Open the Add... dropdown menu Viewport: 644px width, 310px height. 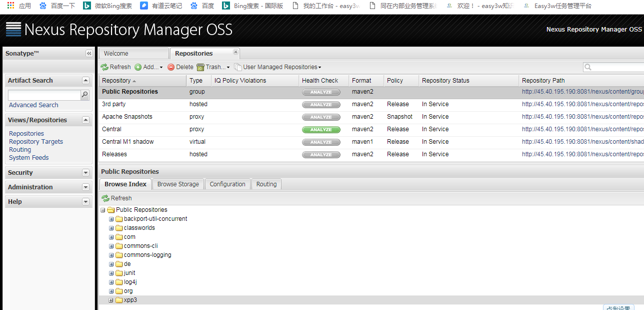tap(148, 67)
